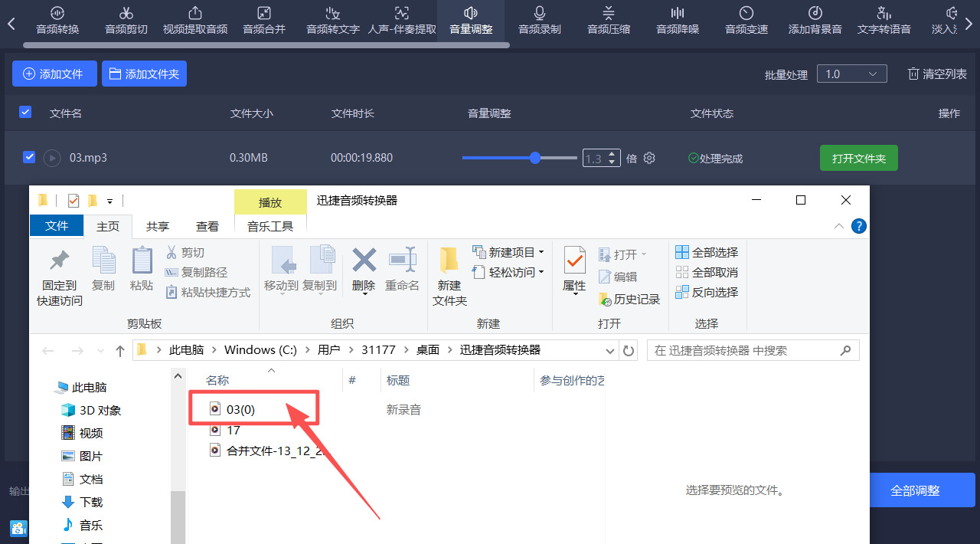Open Explorer help question mark icon

point(859,226)
